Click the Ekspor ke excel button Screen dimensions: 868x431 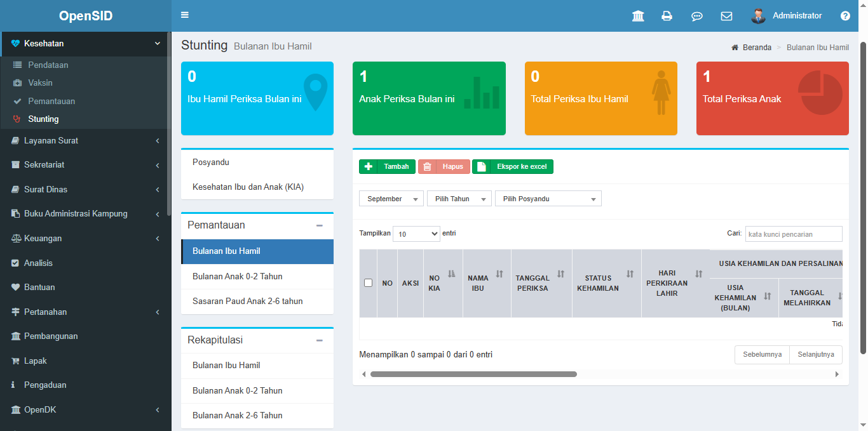pyautogui.click(x=513, y=166)
